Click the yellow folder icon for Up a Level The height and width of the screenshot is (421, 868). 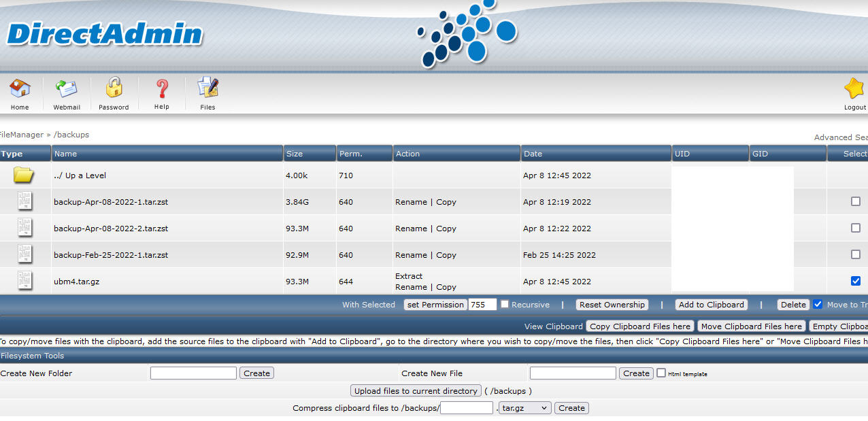click(24, 175)
